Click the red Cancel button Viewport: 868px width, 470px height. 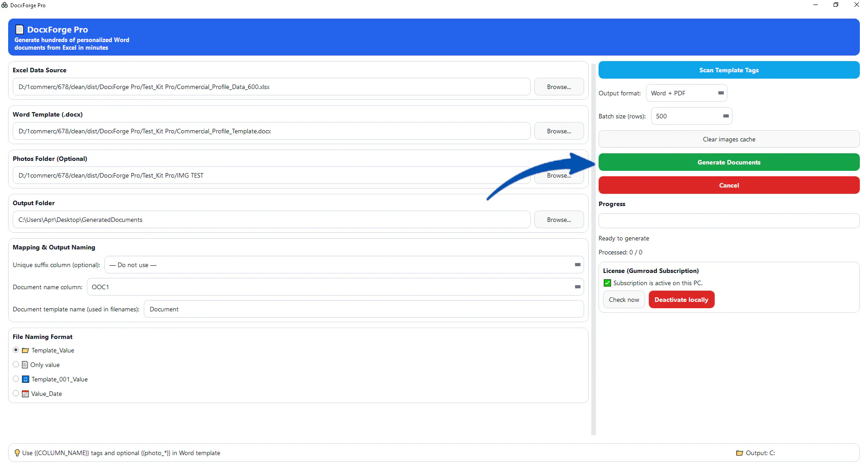click(729, 185)
